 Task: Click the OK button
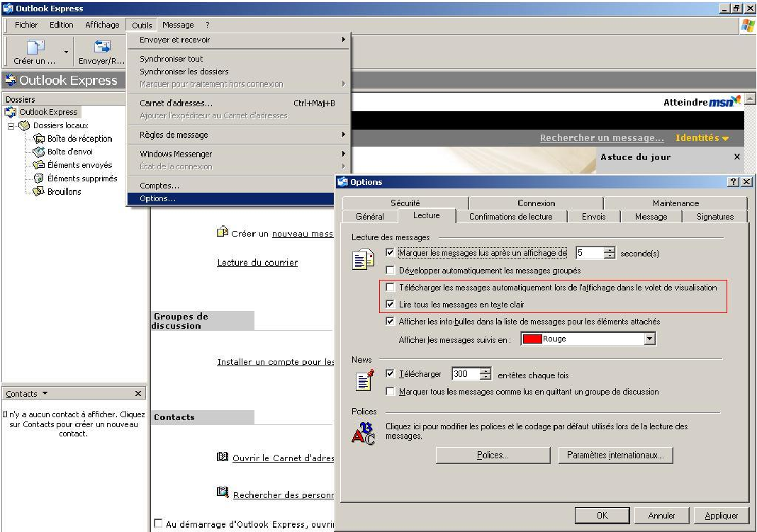pos(602,516)
